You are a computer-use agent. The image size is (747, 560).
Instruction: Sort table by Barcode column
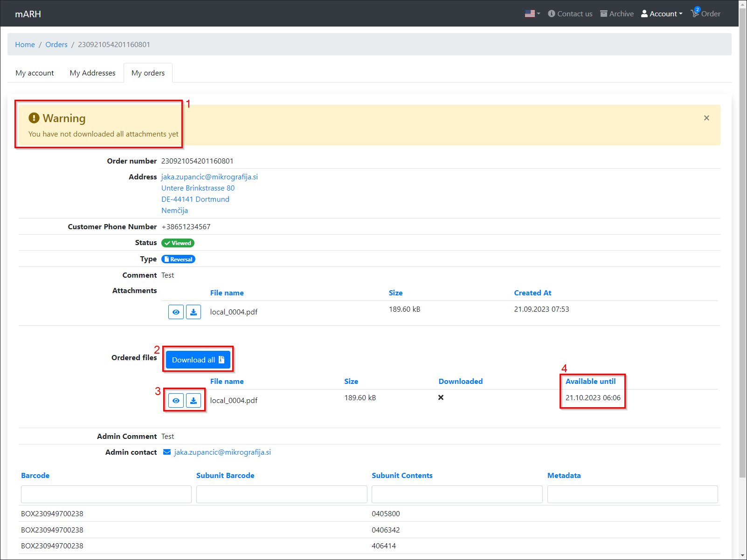point(35,476)
